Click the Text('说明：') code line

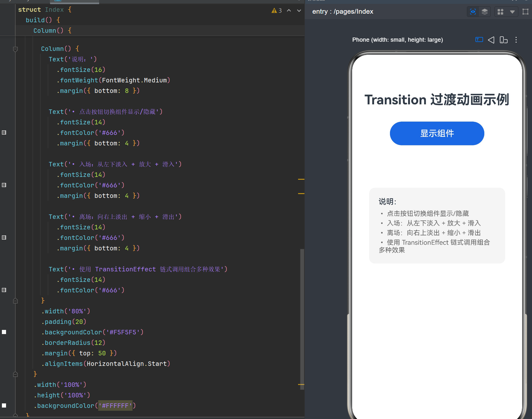(73, 59)
